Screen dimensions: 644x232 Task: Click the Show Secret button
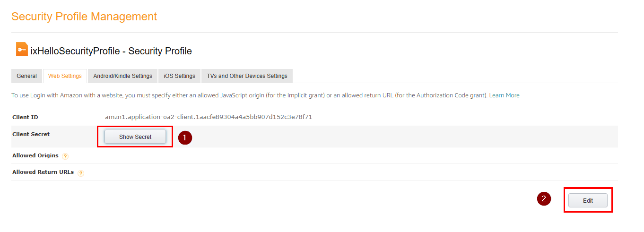coord(135,137)
